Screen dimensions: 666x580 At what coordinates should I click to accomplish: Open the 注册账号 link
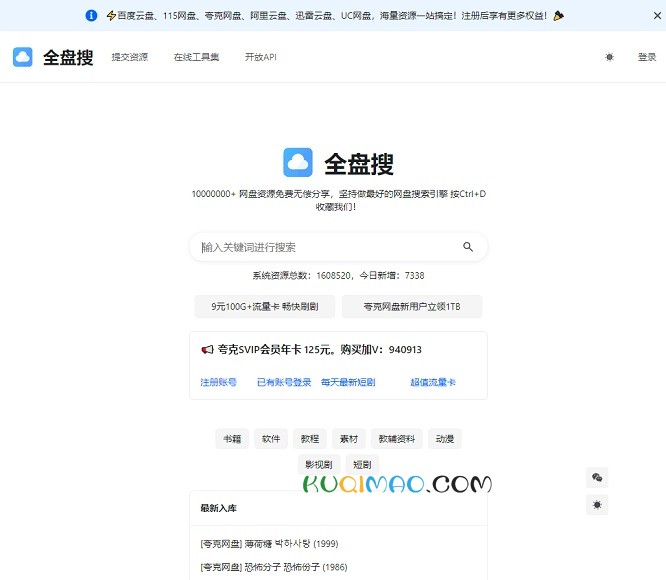tap(218, 382)
